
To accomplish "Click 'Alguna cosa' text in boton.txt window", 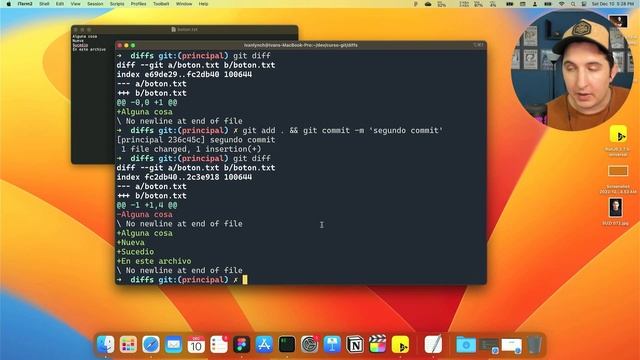I will point(84,36).
